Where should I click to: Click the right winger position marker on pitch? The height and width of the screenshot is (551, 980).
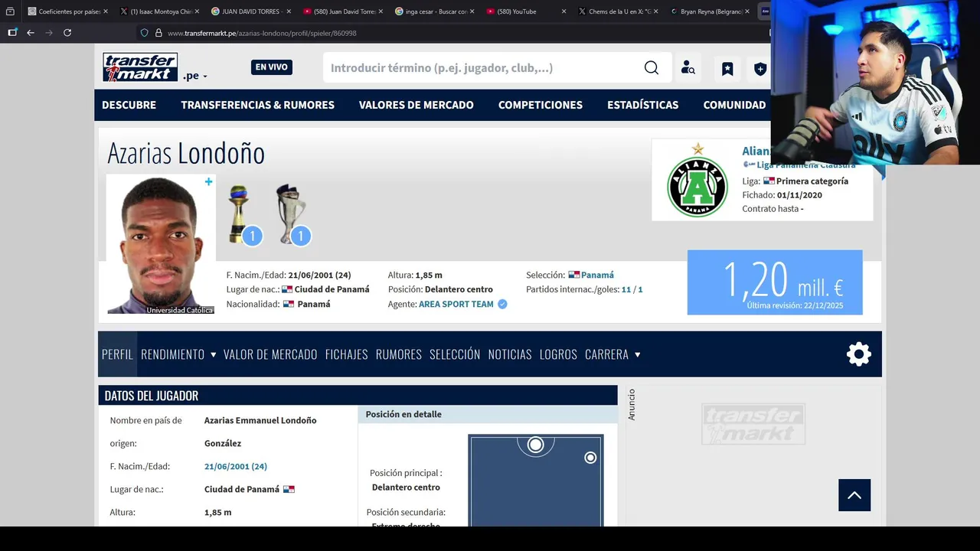pos(590,458)
